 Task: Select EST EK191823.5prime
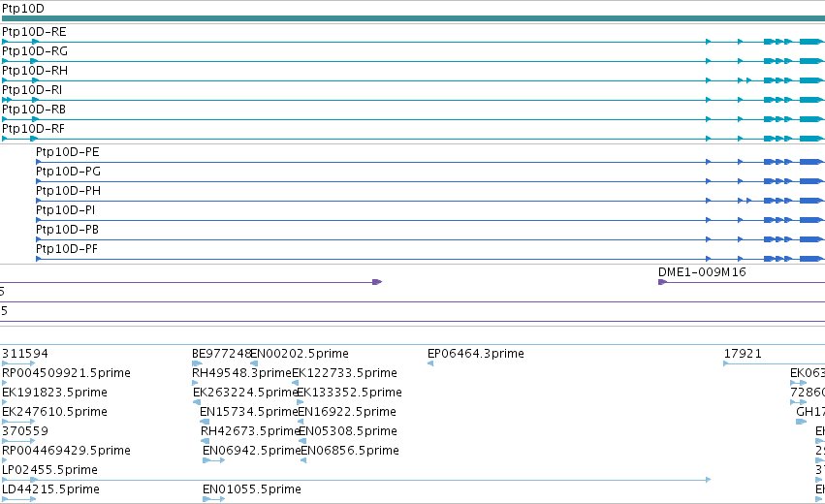pyautogui.click(x=54, y=393)
